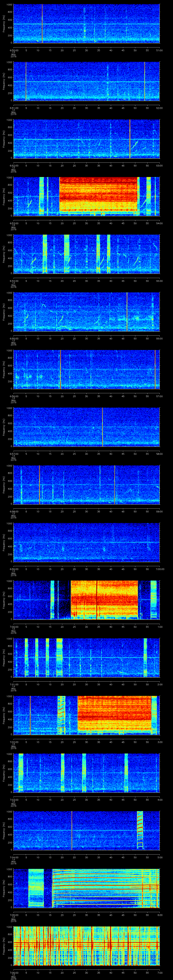The image size is (173, 980).
Task: Click the 54:00 end-time label
Action: point(159,223)
